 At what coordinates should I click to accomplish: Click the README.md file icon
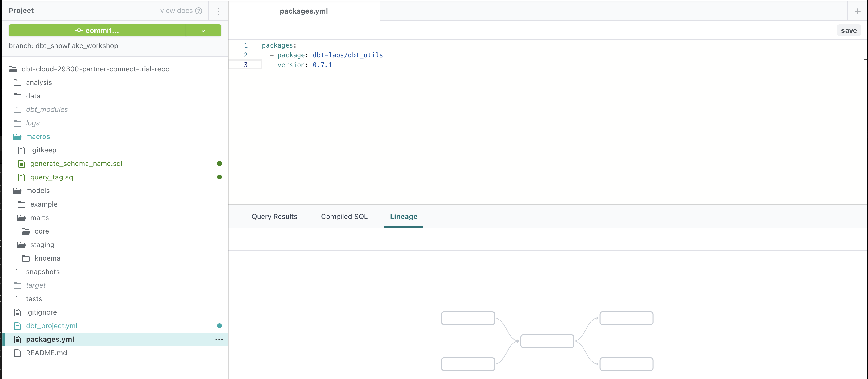[17, 353]
